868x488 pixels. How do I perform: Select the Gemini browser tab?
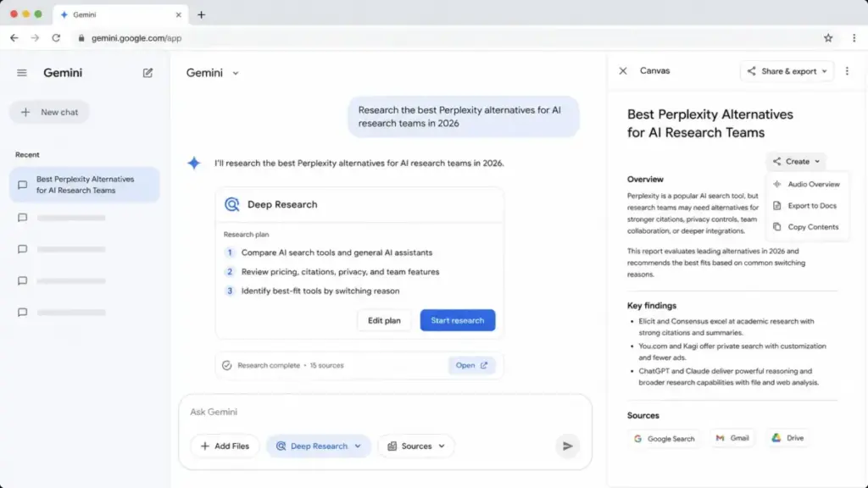coord(120,15)
